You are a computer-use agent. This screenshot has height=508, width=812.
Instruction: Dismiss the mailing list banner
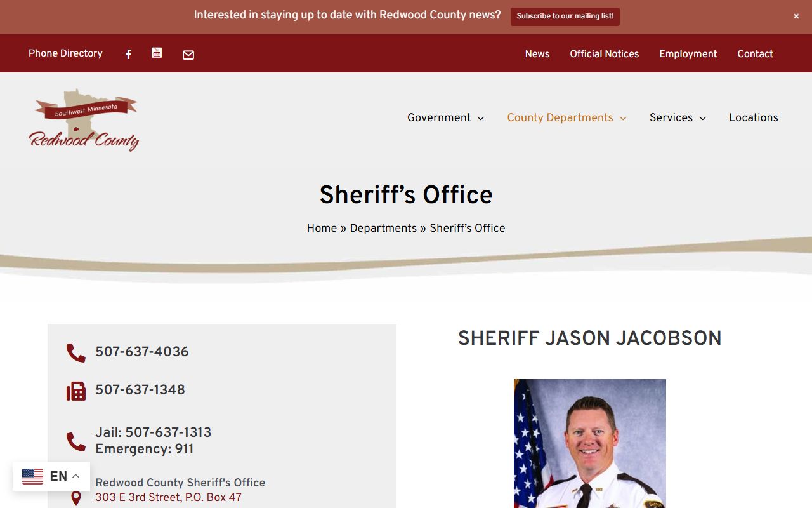coord(796,17)
